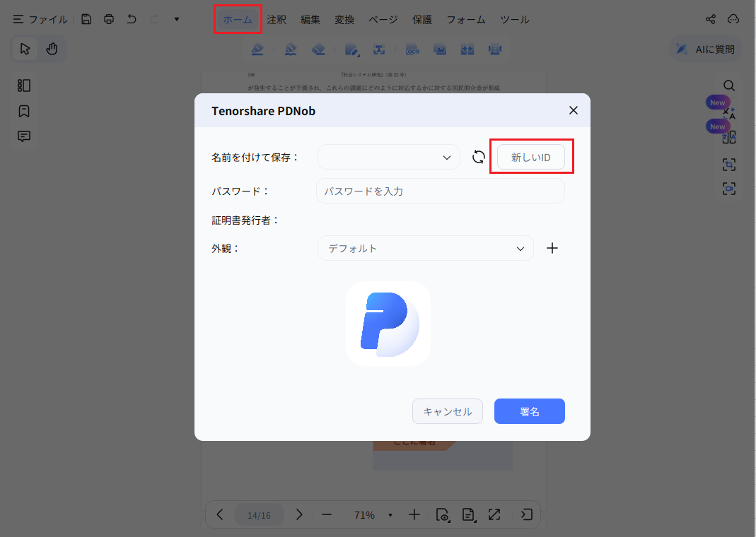The width and height of the screenshot is (756, 537).
Task: Open the comments panel icon
Action: [23, 136]
